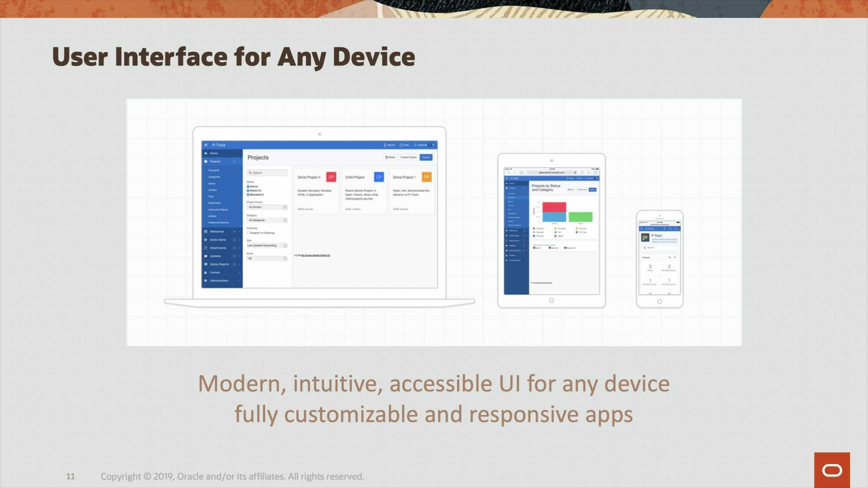Click the blue Search button on laptop

coord(426,157)
